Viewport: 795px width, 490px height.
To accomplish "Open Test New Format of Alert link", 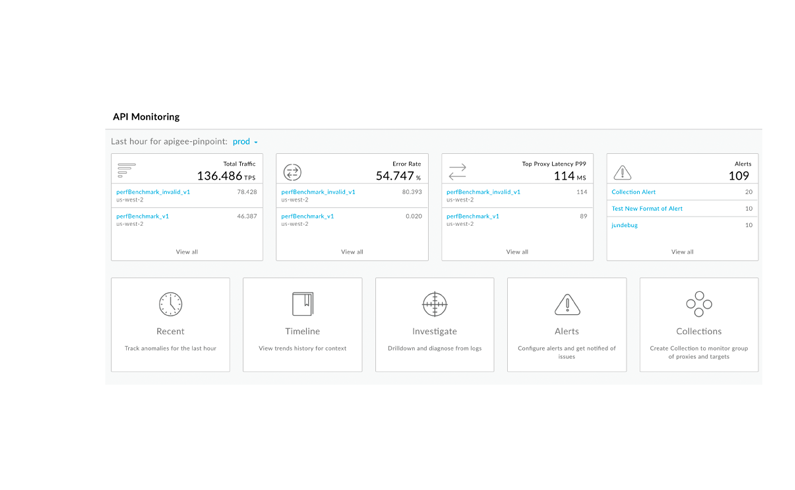I will click(x=647, y=208).
